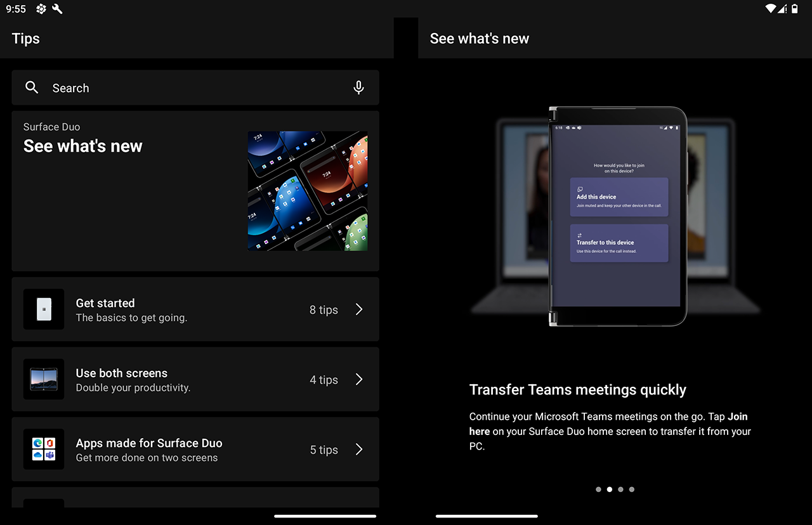Tap Transfer Teams meetings quickly heading
Screen dimensions: 812x525
578,389
